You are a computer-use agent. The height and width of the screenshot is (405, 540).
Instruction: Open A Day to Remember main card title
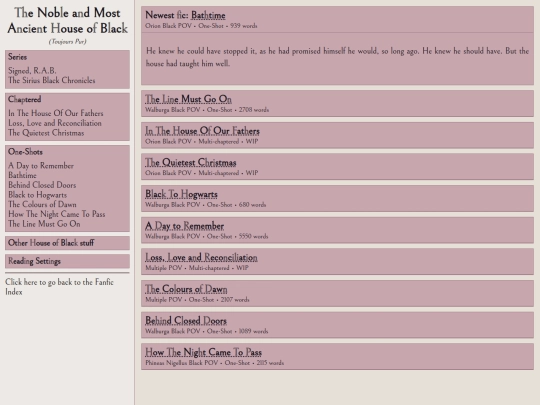point(184,226)
